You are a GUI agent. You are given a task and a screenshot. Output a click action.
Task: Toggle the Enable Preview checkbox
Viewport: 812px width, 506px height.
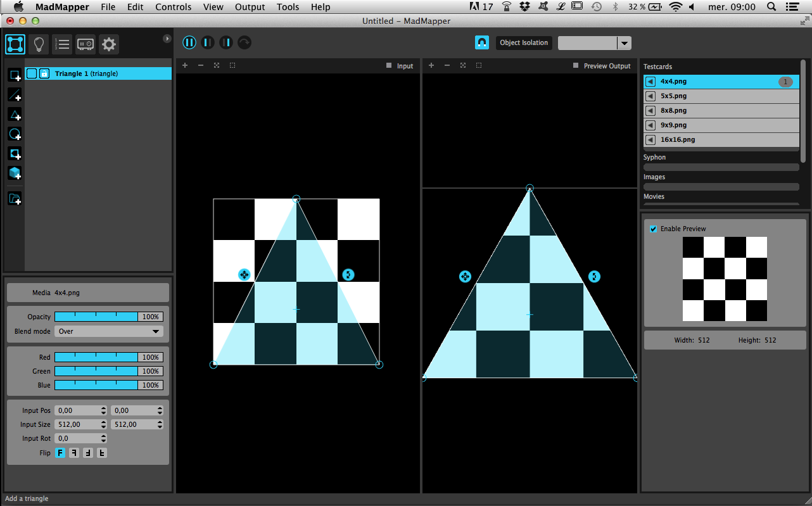click(653, 229)
